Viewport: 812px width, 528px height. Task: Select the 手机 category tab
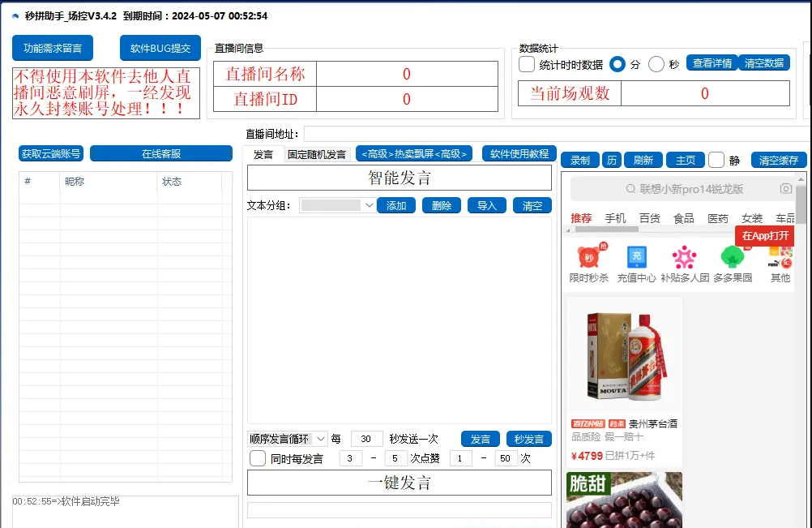[x=615, y=218]
